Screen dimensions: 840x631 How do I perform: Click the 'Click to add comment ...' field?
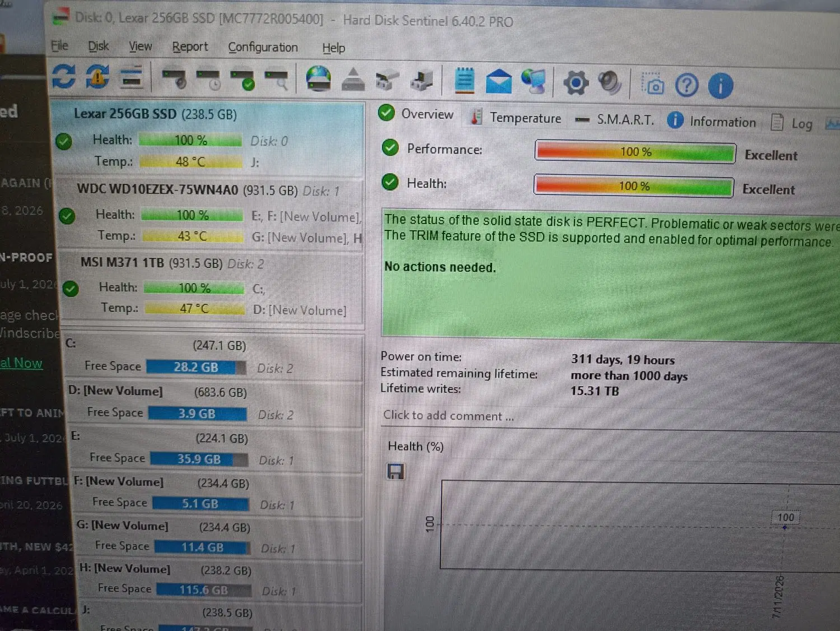pyautogui.click(x=449, y=416)
